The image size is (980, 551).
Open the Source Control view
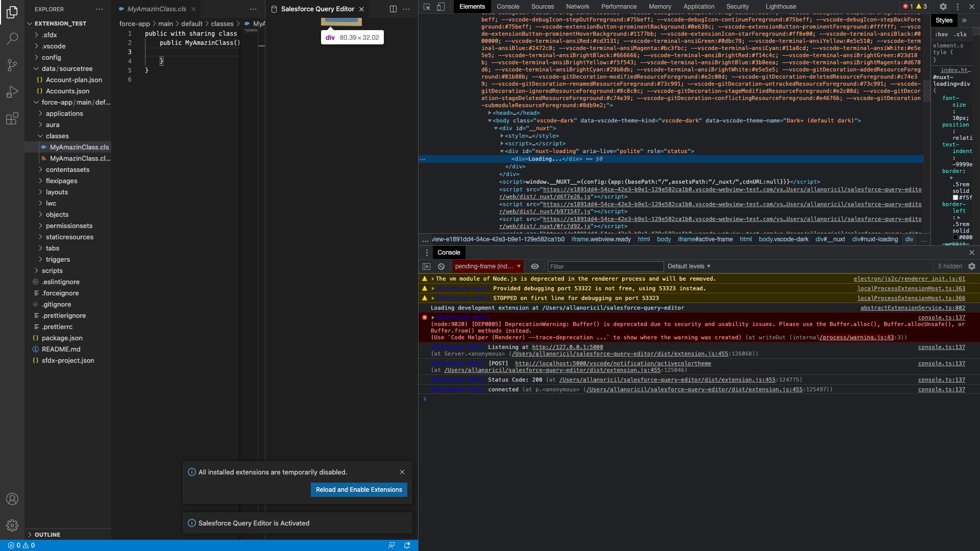click(12, 65)
